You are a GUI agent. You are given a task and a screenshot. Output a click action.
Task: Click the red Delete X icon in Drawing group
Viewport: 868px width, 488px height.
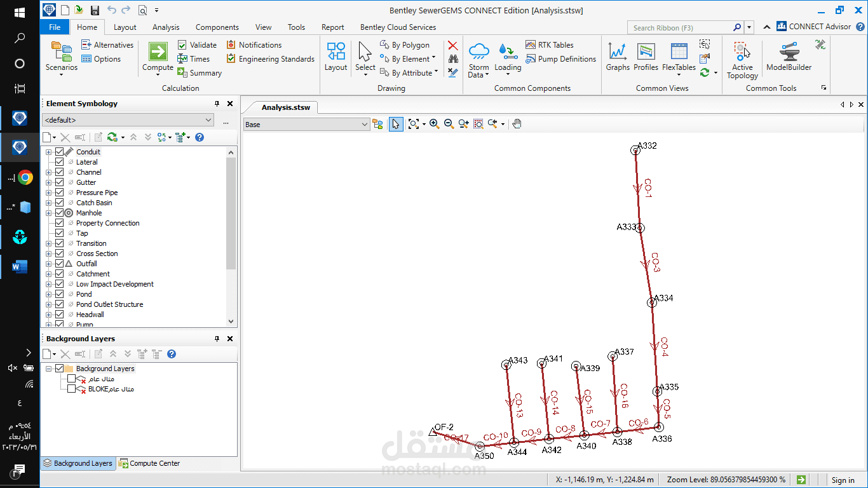tap(452, 45)
